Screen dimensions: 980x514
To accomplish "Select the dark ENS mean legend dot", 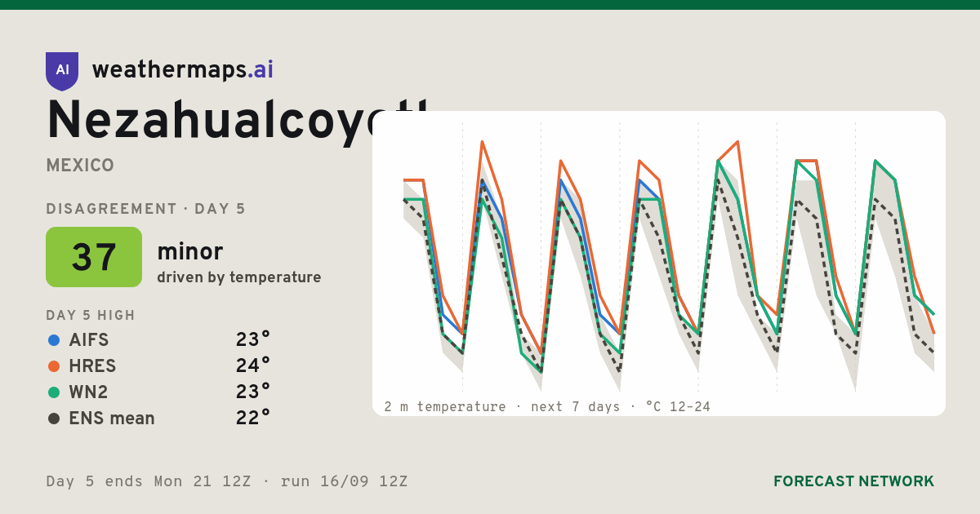I will (54, 419).
